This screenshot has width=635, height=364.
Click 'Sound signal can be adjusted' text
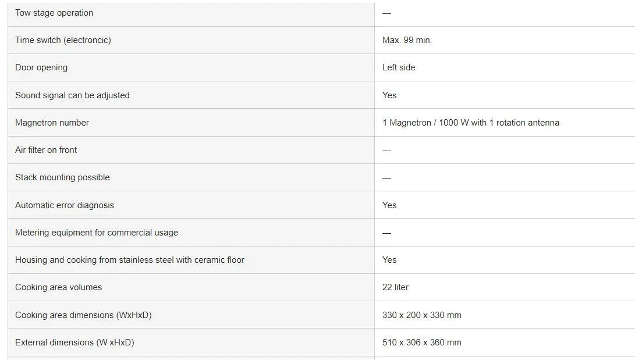(72, 95)
